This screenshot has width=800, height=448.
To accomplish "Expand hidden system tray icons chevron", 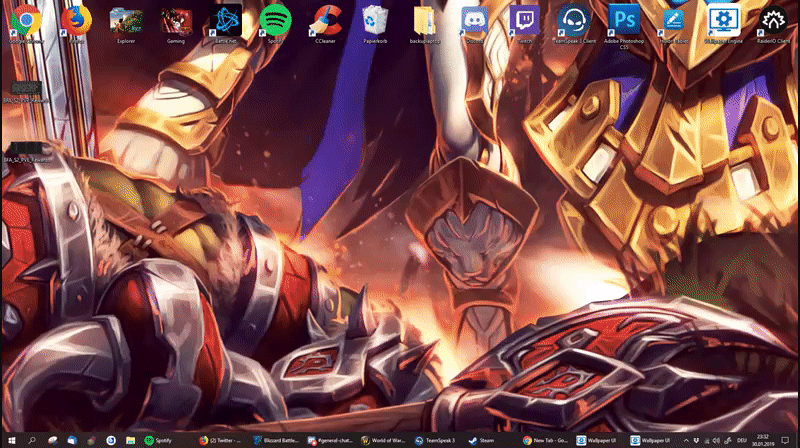I will pyautogui.click(x=686, y=440).
